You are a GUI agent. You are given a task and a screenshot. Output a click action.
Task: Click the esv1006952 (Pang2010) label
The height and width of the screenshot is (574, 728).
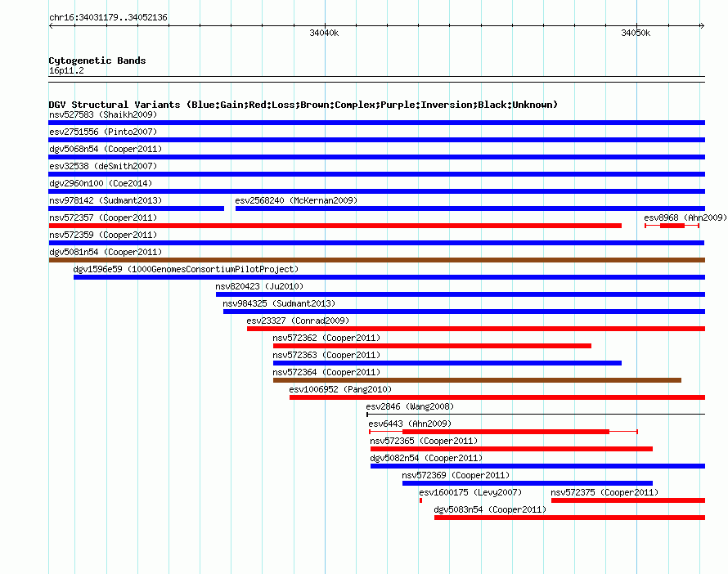340,389
